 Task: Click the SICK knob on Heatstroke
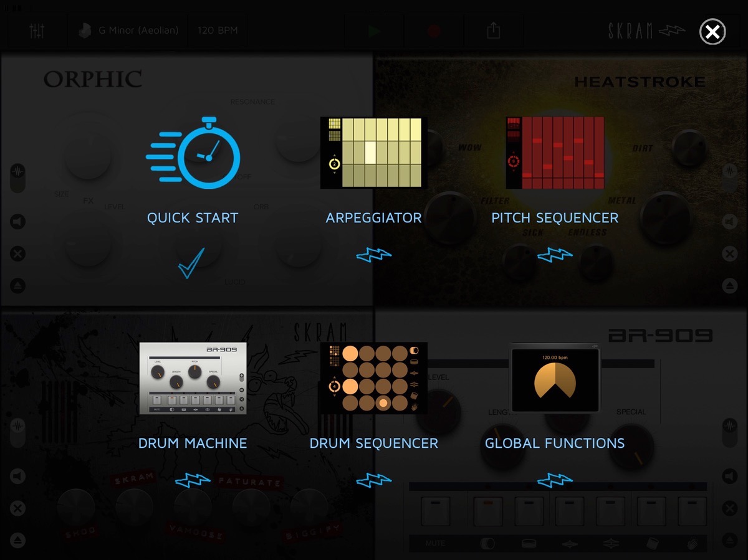point(521,262)
